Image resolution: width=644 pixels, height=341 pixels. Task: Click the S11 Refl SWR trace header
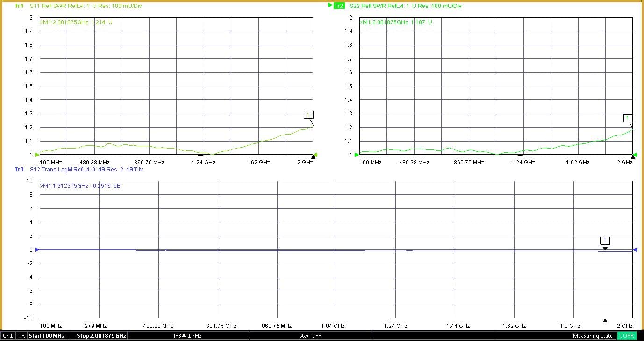(x=86, y=6)
